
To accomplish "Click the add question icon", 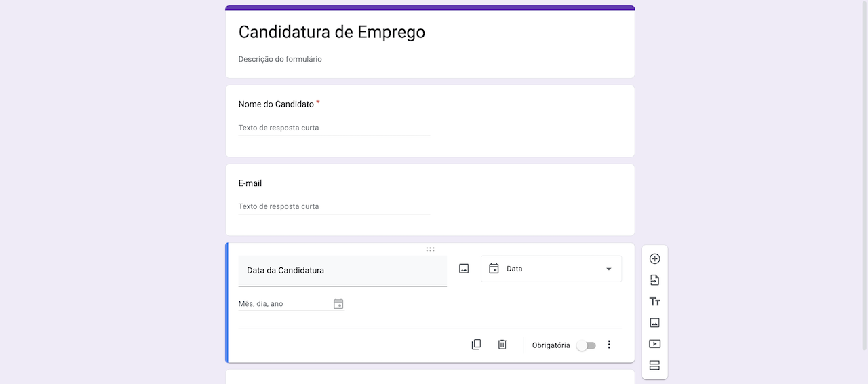I will (x=654, y=258).
